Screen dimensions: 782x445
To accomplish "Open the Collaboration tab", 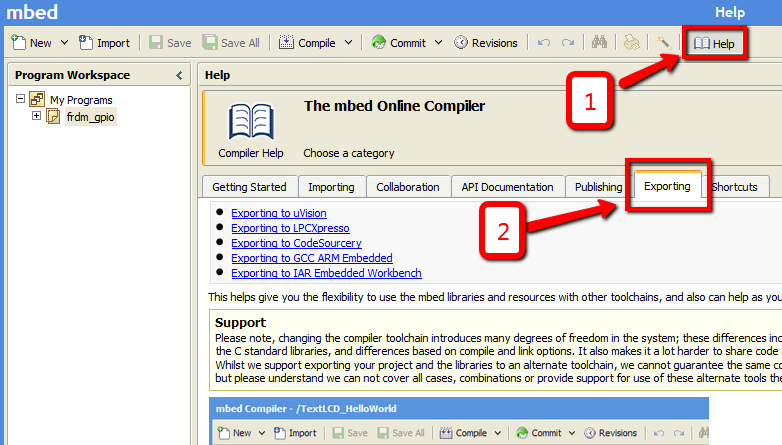I will click(407, 187).
